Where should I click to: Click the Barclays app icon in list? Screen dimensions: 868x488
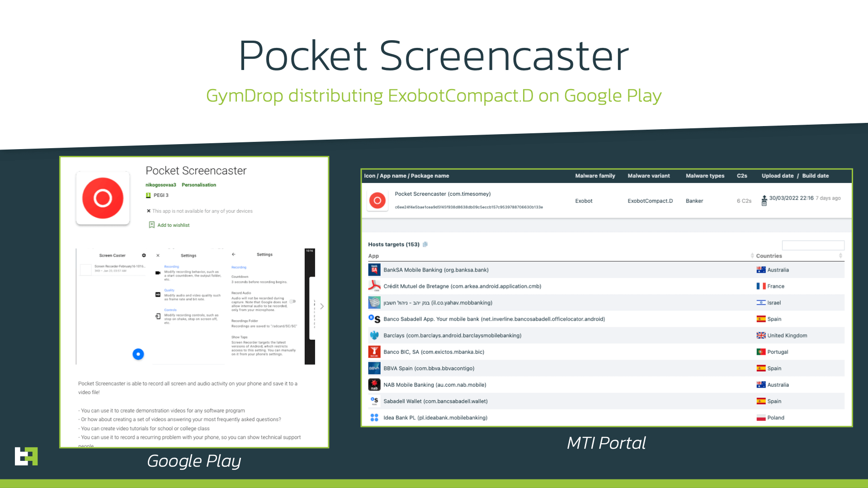374,335
